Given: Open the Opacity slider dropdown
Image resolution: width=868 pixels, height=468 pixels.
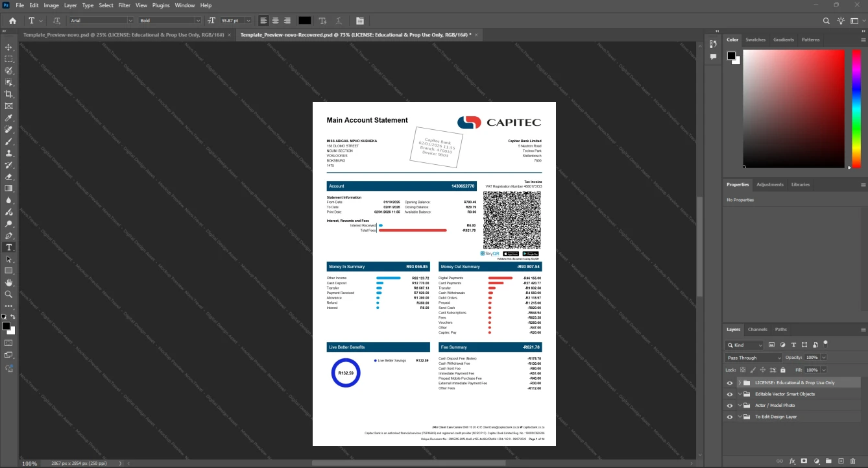Looking at the screenshot, I should click(x=824, y=358).
